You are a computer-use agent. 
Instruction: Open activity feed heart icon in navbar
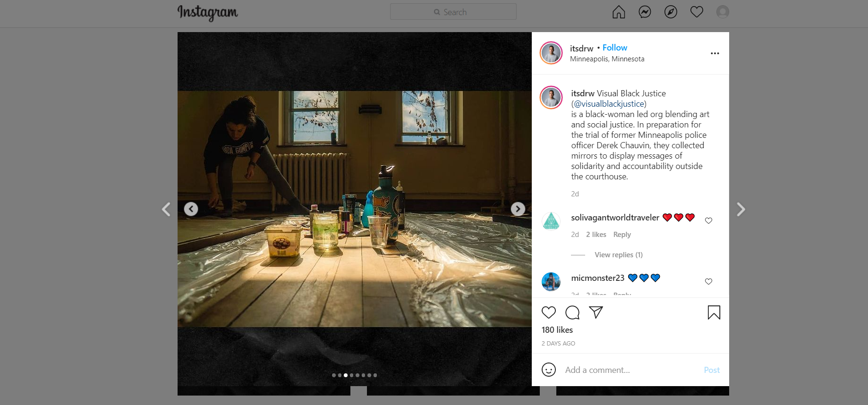click(x=697, y=12)
